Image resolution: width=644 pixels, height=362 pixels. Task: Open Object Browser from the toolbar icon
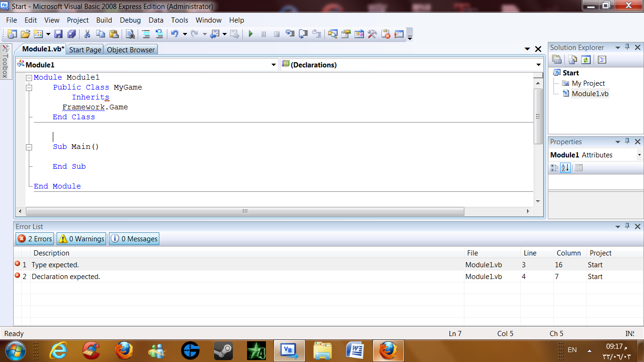359,34
